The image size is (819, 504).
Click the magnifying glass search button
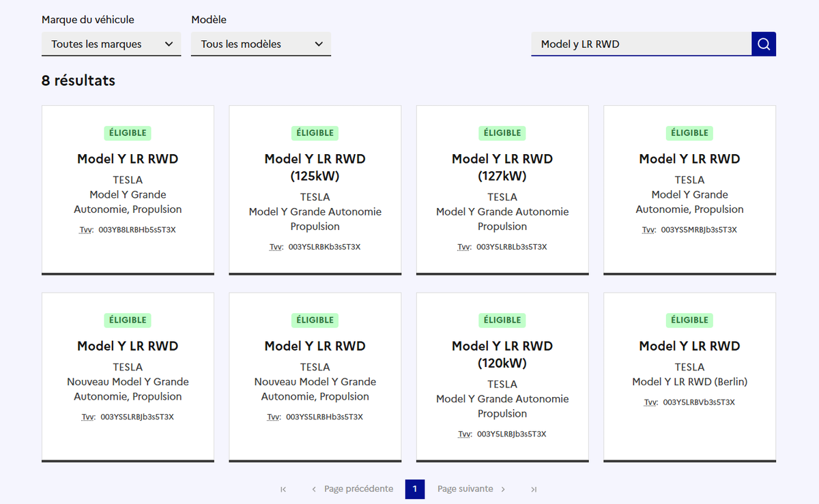tap(764, 44)
